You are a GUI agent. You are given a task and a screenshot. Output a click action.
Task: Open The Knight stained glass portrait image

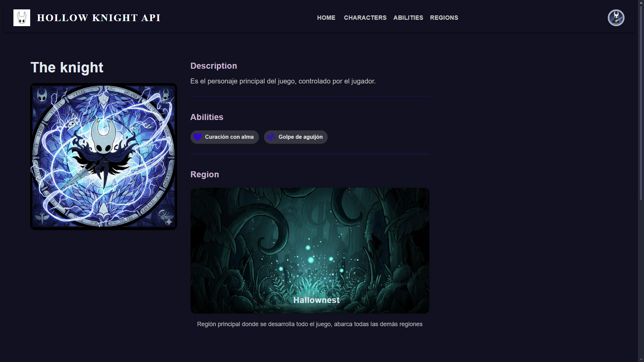pos(104,157)
